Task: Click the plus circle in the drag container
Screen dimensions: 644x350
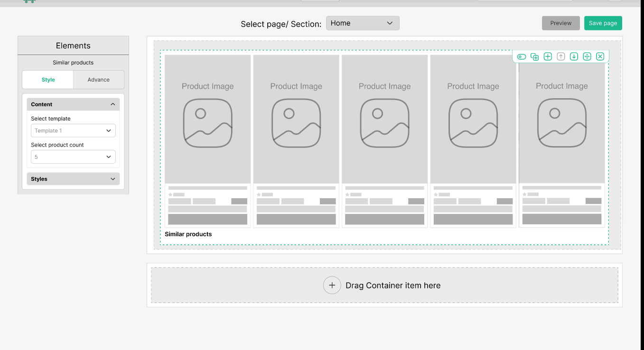Action: pos(332,286)
